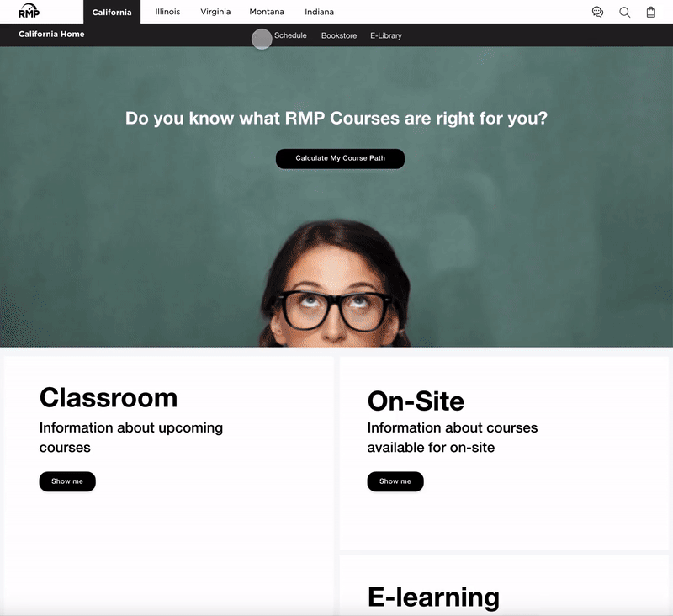Open the Bookstore menu item
Screen dimensions: 673x616
[339, 35]
